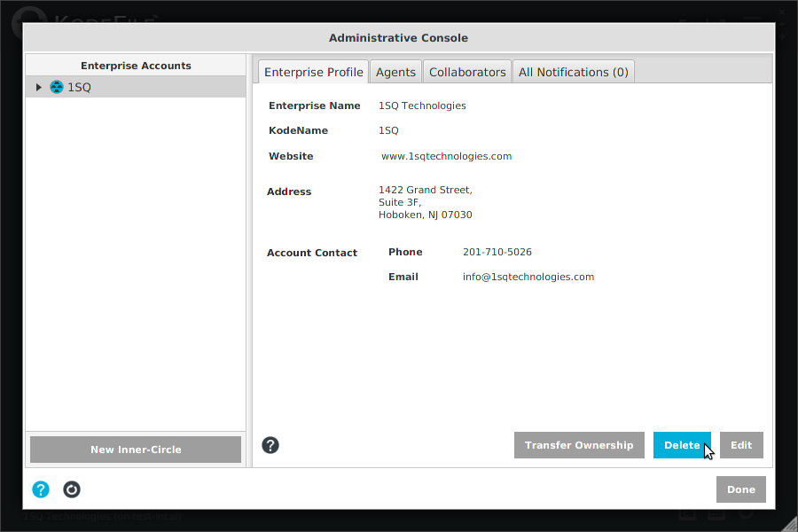
Task: Click the Enterprise Name field label
Action: point(315,106)
